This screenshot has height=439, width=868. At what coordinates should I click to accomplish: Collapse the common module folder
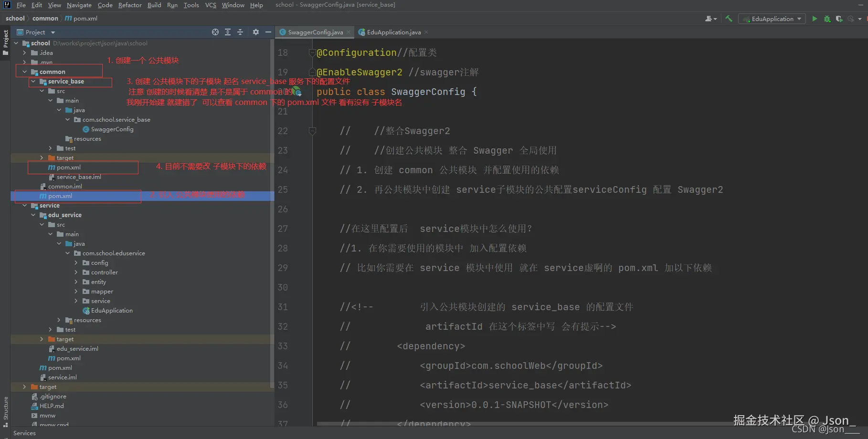(24, 72)
